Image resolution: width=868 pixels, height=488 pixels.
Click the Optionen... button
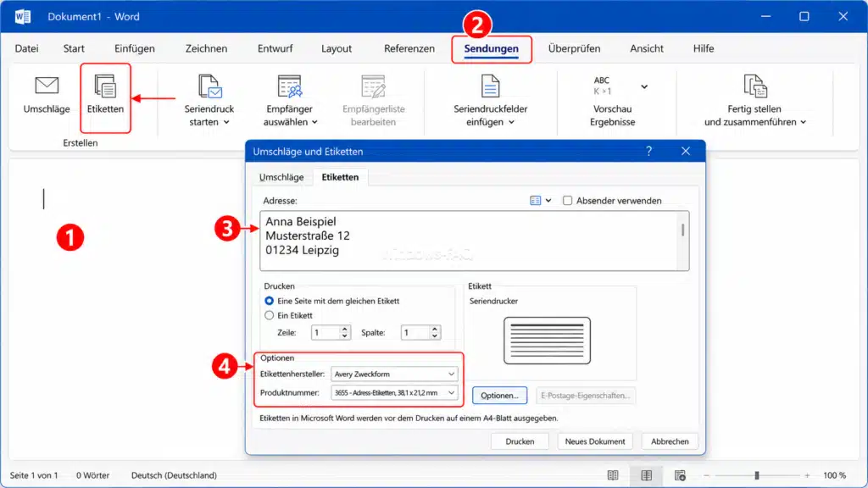pyautogui.click(x=499, y=396)
